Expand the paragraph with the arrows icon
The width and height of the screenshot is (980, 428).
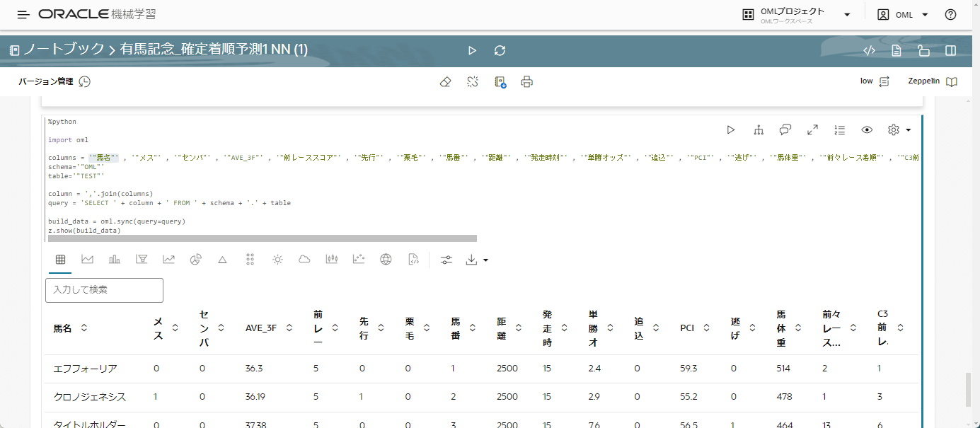point(812,129)
